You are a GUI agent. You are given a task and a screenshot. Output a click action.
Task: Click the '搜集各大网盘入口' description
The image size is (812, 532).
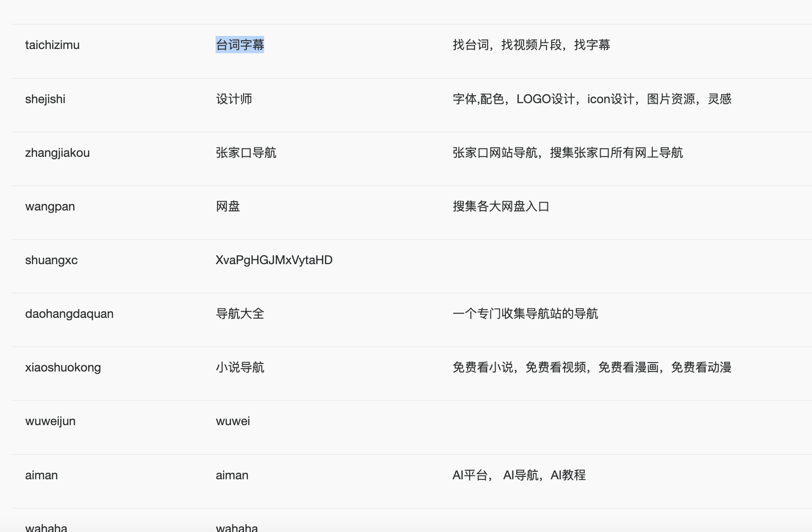click(x=501, y=206)
